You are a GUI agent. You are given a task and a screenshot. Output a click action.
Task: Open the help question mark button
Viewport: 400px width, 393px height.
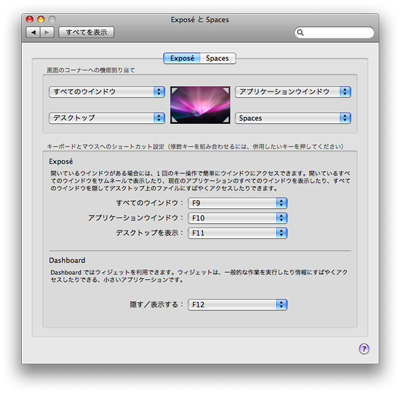point(364,349)
